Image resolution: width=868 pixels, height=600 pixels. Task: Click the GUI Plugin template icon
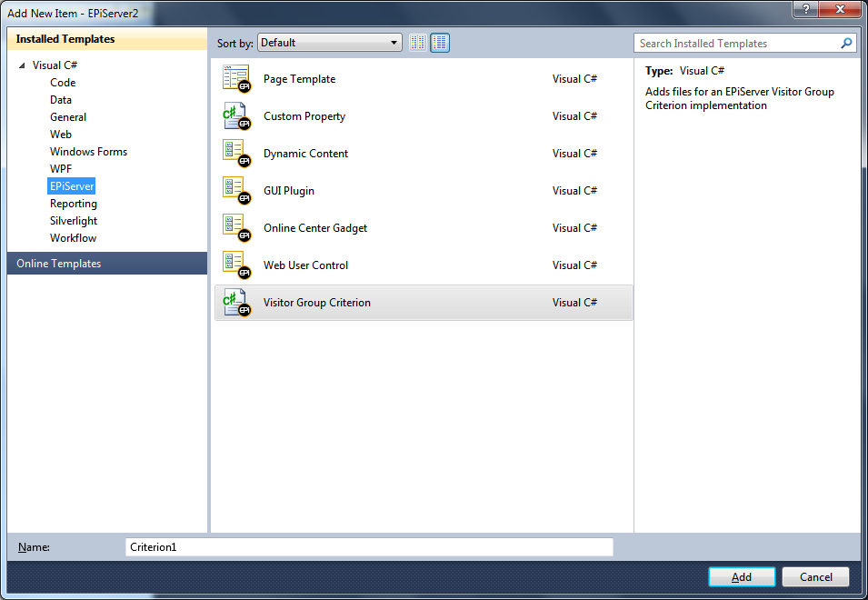(x=236, y=191)
